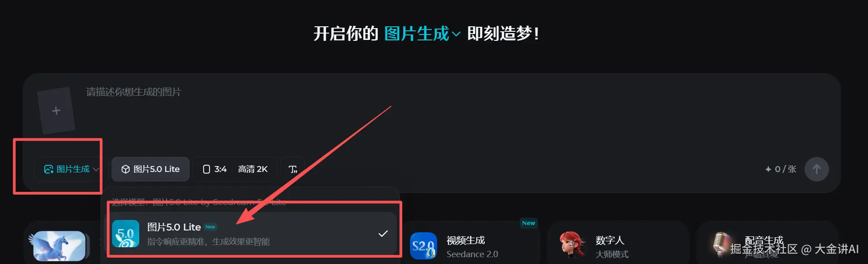Click the 0/张 credits counter
Screen dimensions: 868x264
coord(780,169)
